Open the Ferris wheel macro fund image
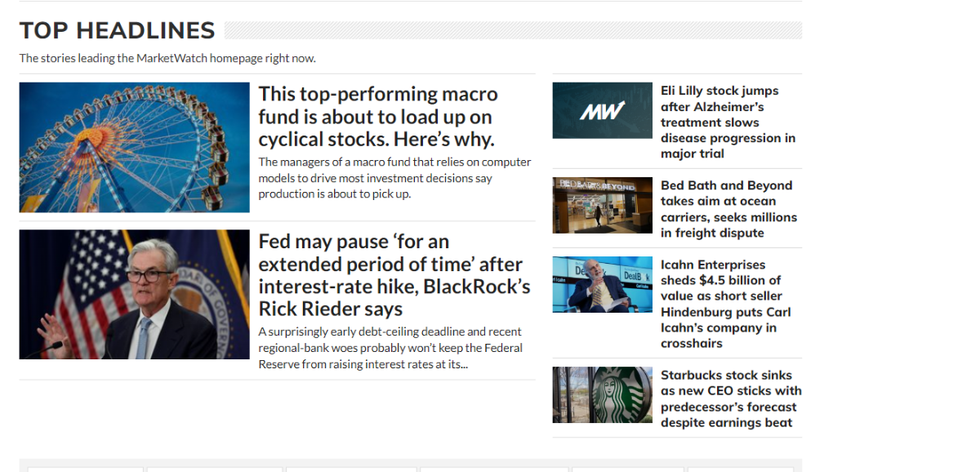The height and width of the screenshot is (472, 980). click(134, 147)
